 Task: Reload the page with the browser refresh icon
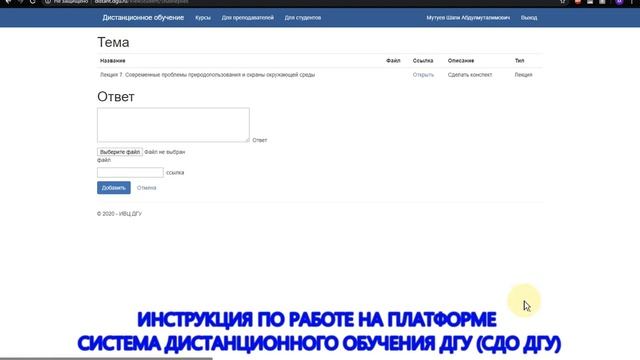(33, 2)
